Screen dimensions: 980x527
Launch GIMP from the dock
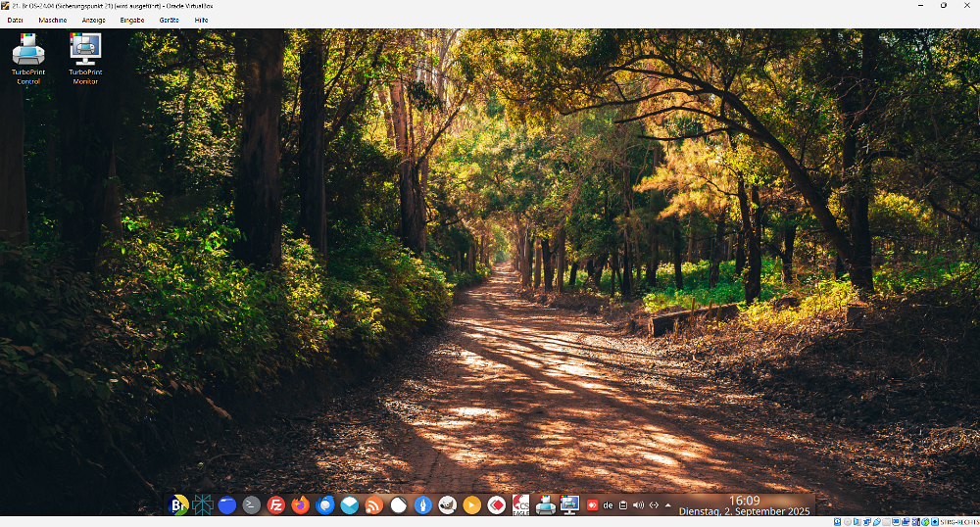pos(448,505)
